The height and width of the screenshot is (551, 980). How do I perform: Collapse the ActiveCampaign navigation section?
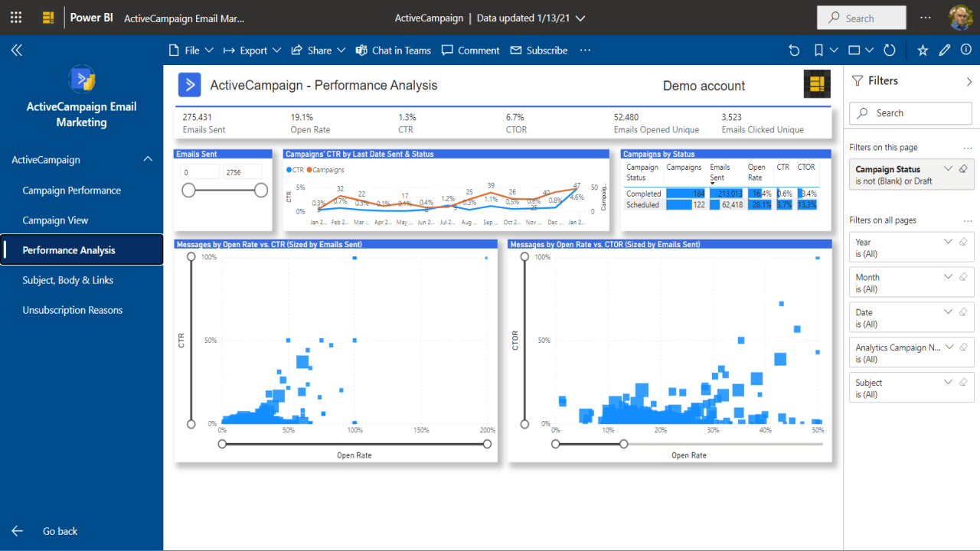[x=148, y=159]
